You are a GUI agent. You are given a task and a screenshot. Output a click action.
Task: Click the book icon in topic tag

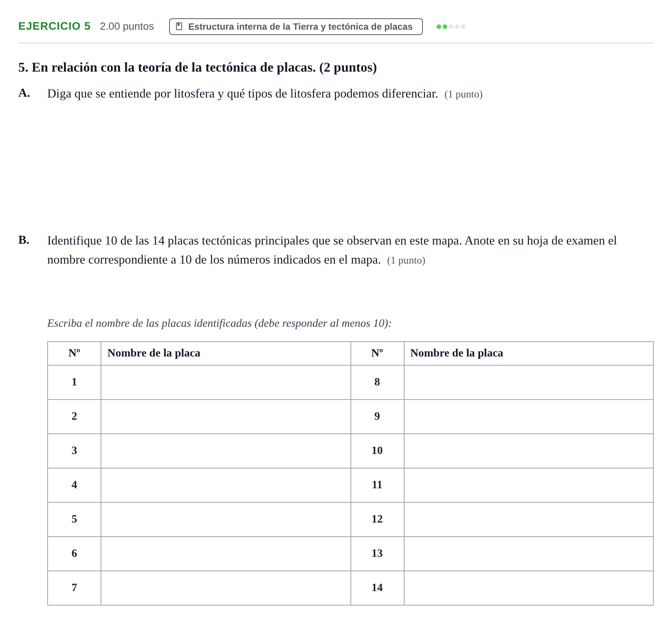[179, 27]
